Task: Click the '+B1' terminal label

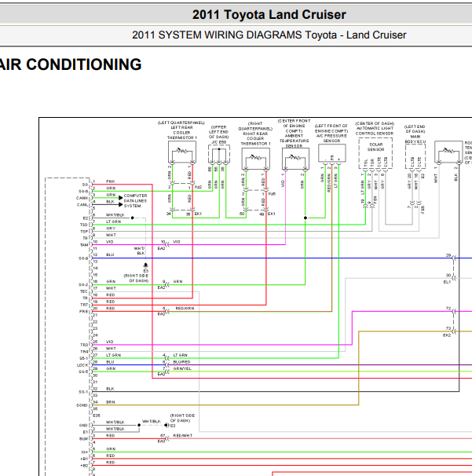Action: click(x=84, y=459)
